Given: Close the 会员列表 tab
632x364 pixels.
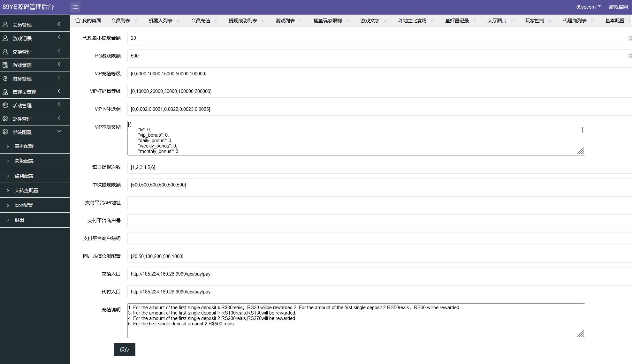Looking at the screenshot, I should (136, 21).
